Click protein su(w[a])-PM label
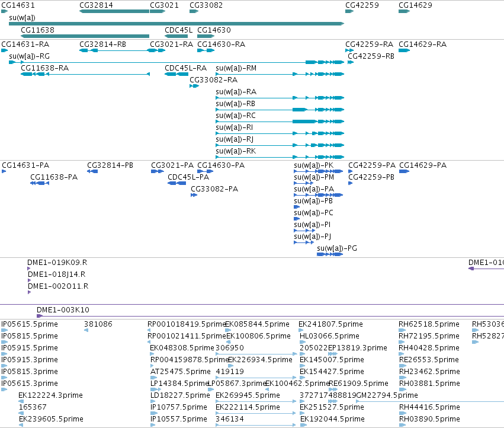This screenshot has width=504, height=428. (314, 177)
